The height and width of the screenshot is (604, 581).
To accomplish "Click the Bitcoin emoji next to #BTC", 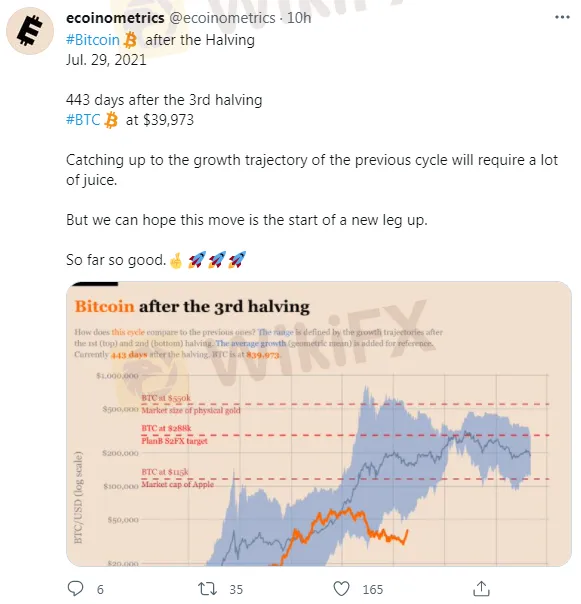I will click(111, 120).
